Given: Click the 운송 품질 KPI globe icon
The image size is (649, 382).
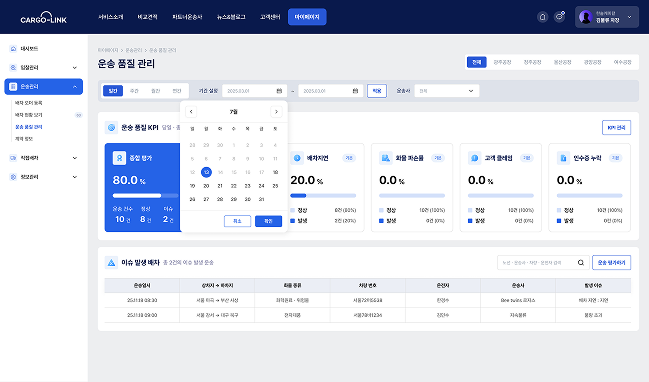Looking at the screenshot, I should point(111,127).
